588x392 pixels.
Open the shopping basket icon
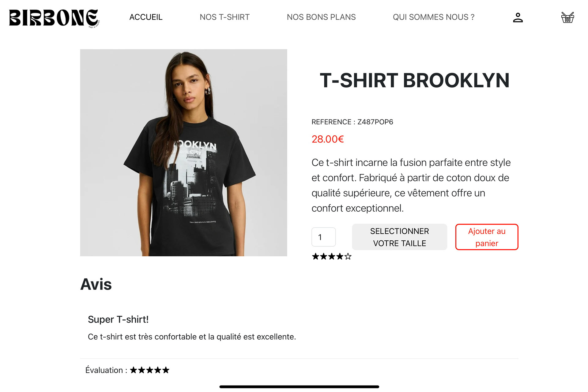[x=567, y=17]
